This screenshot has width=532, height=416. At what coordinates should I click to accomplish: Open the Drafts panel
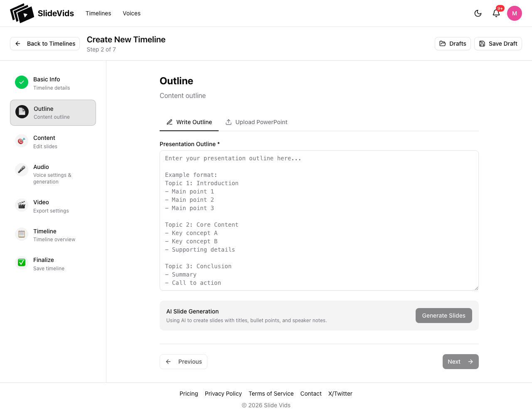click(x=453, y=44)
